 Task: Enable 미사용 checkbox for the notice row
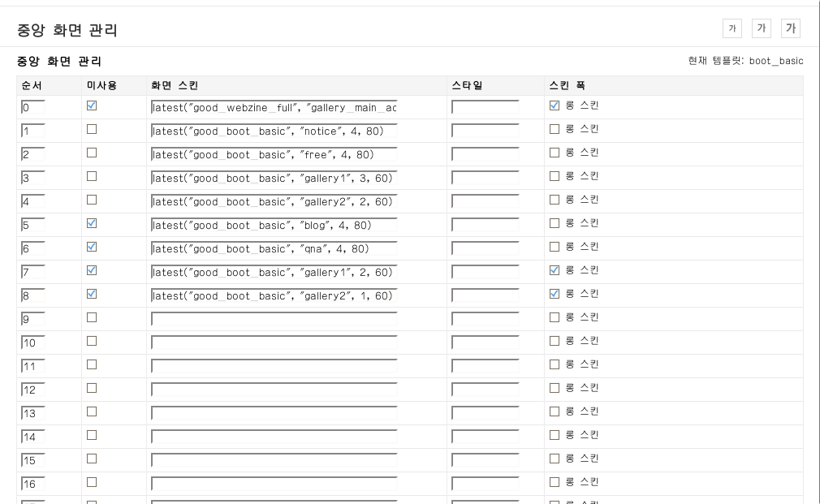tap(92, 129)
